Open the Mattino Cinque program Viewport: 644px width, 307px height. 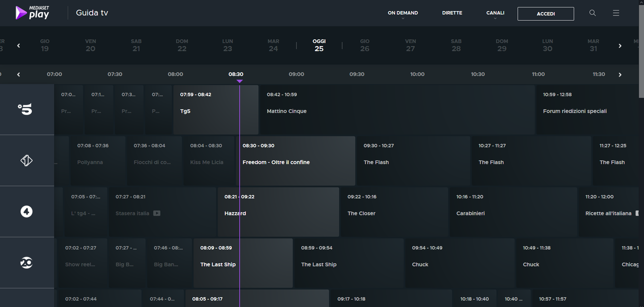pyautogui.click(x=397, y=109)
